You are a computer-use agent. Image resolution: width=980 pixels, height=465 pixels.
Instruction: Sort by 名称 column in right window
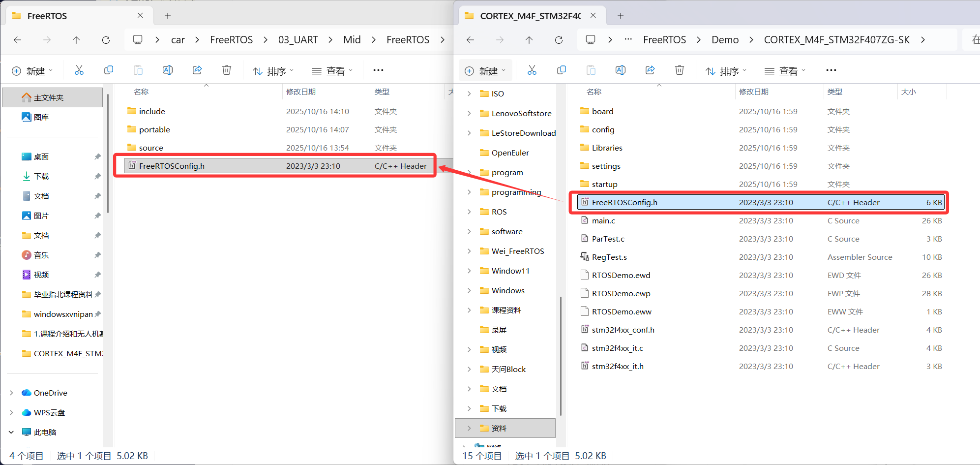coord(594,92)
